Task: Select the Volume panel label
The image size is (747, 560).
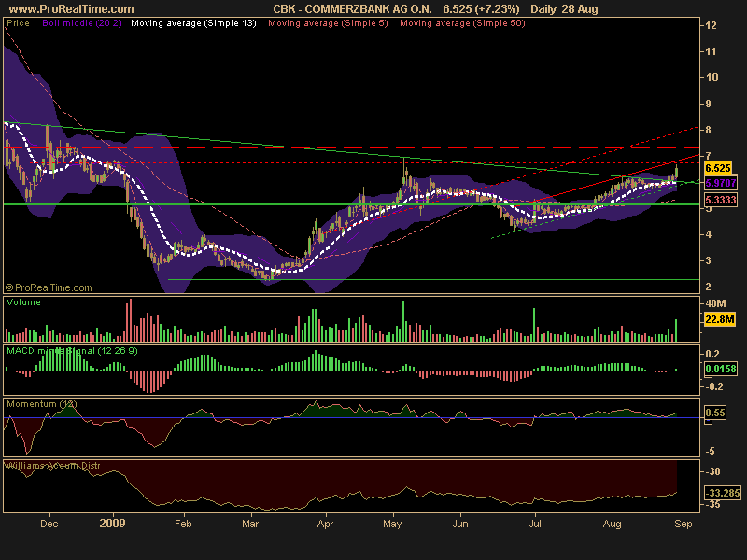Action: click(23, 303)
